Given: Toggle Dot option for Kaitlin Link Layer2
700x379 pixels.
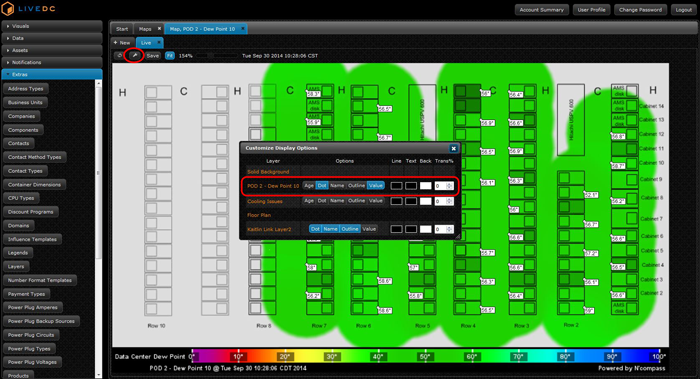Looking at the screenshot, I should [315, 229].
